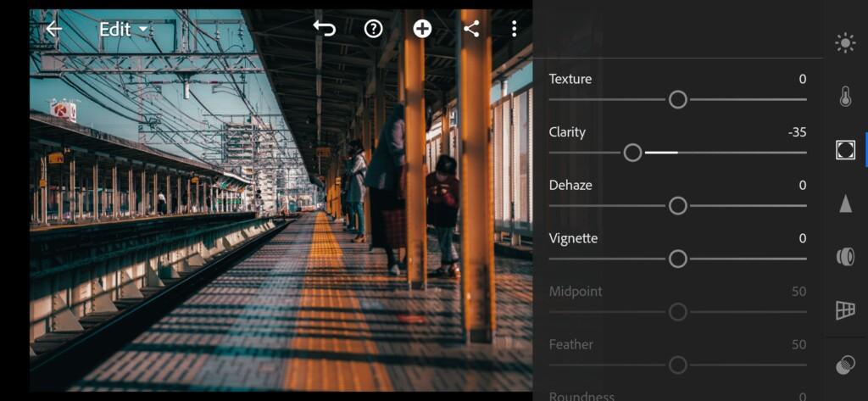Viewport: 868px width, 401px height.
Task: Click the dimmed Midpoint slider handle
Action: pos(677,312)
